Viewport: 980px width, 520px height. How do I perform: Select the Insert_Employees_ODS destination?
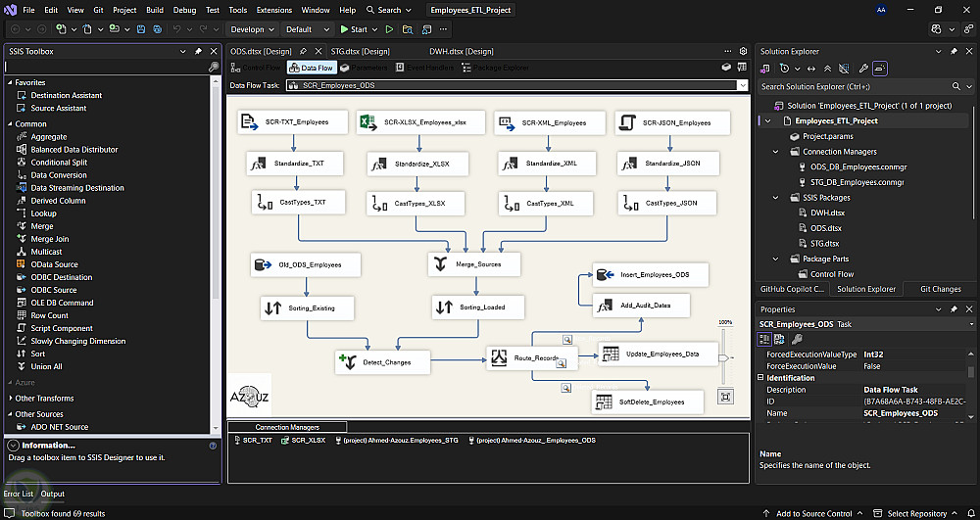(x=650, y=274)
